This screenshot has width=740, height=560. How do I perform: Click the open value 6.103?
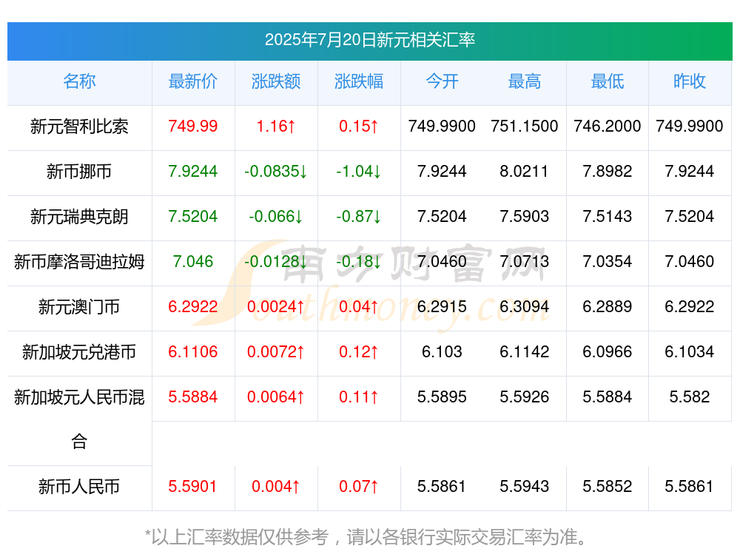coord(442,352)
